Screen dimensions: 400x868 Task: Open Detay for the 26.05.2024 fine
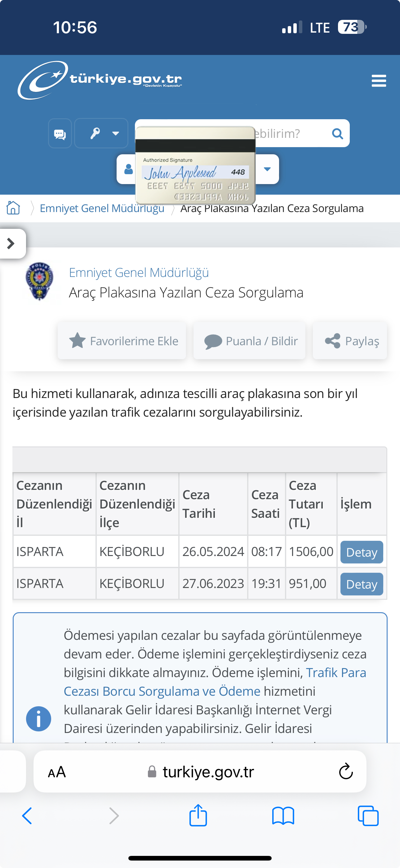click(362, 552)
